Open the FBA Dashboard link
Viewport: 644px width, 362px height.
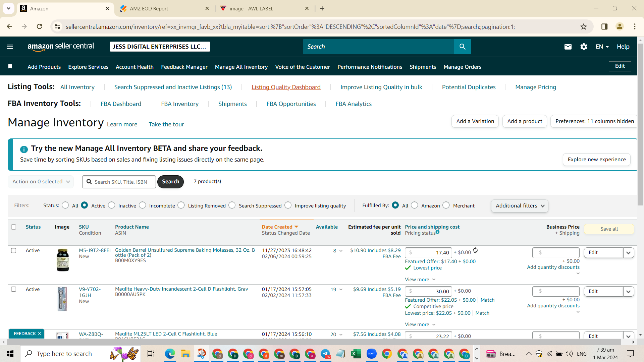[x=121, y=104]
